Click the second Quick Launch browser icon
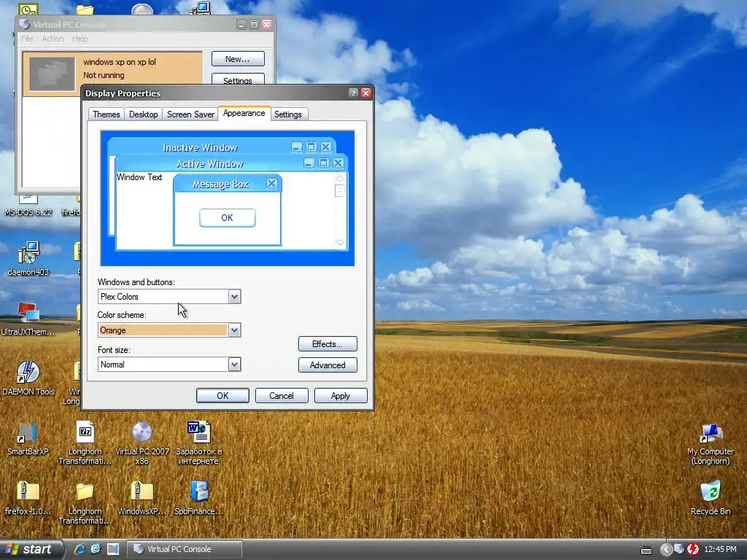747x560 pixels. pos(96,549)
